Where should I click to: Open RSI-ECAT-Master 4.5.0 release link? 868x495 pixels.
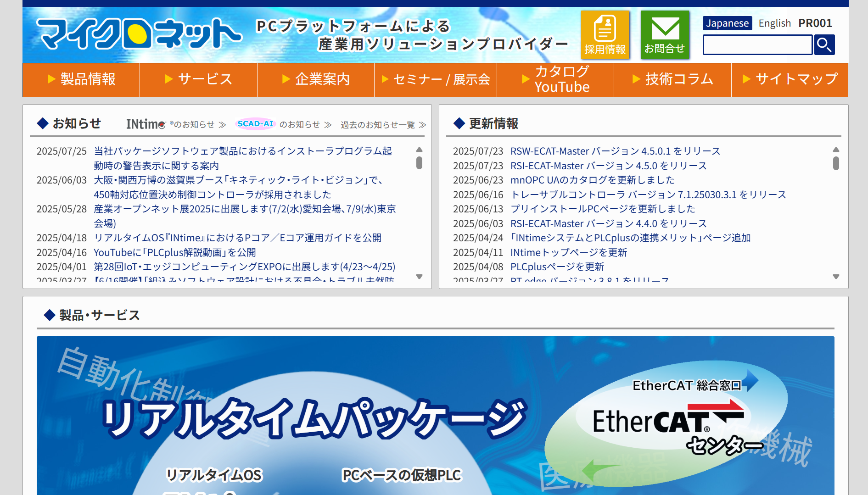(x=608, y=166)
